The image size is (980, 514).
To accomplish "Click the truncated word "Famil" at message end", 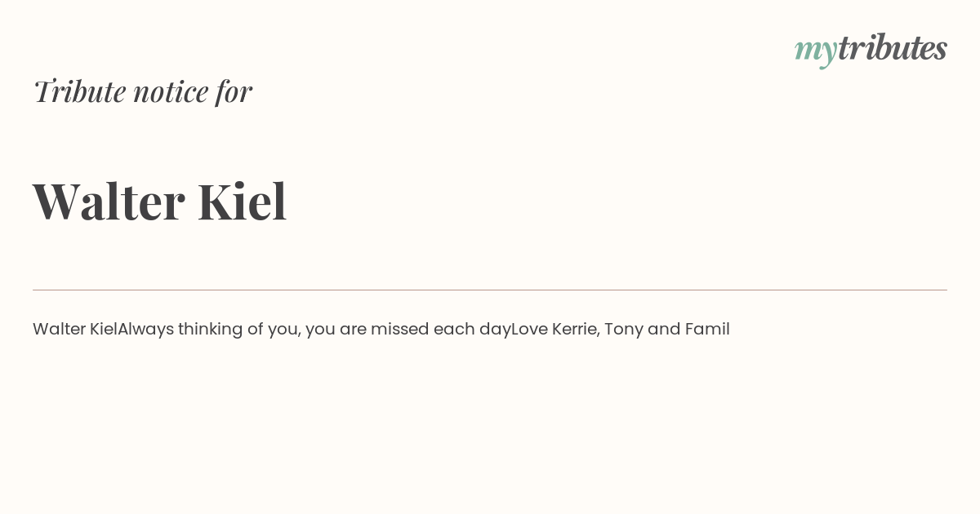I will (x=707, y=330).
